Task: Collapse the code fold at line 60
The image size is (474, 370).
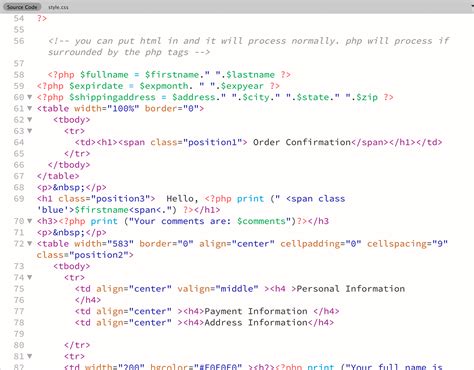Action: (30, 97)
